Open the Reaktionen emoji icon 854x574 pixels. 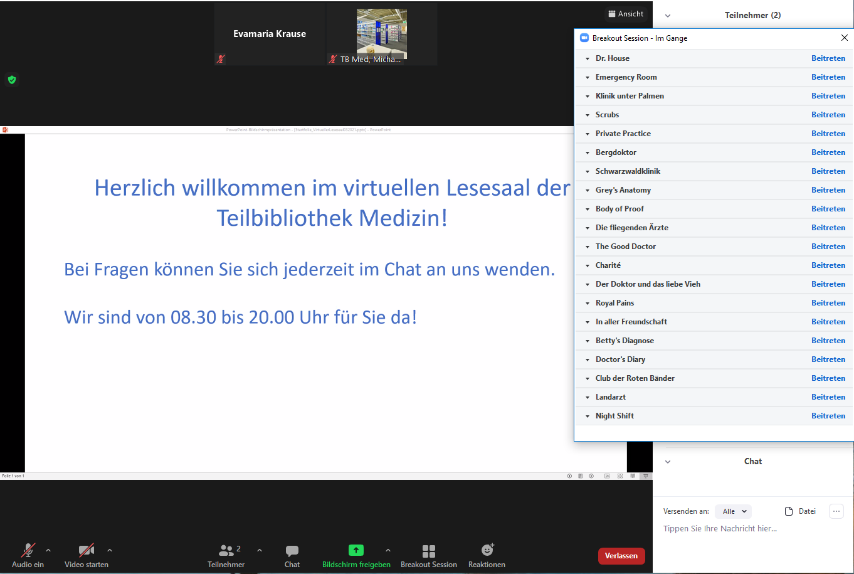pyautogui.click(x=487, y=550)
